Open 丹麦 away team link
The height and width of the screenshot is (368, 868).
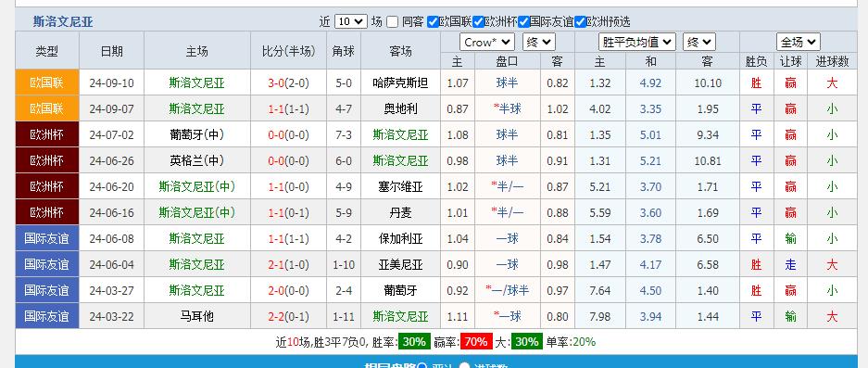(400, 213)
